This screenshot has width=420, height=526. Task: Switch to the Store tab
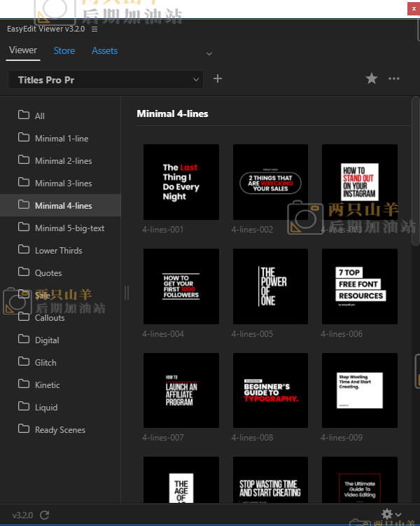pos(64,50)
